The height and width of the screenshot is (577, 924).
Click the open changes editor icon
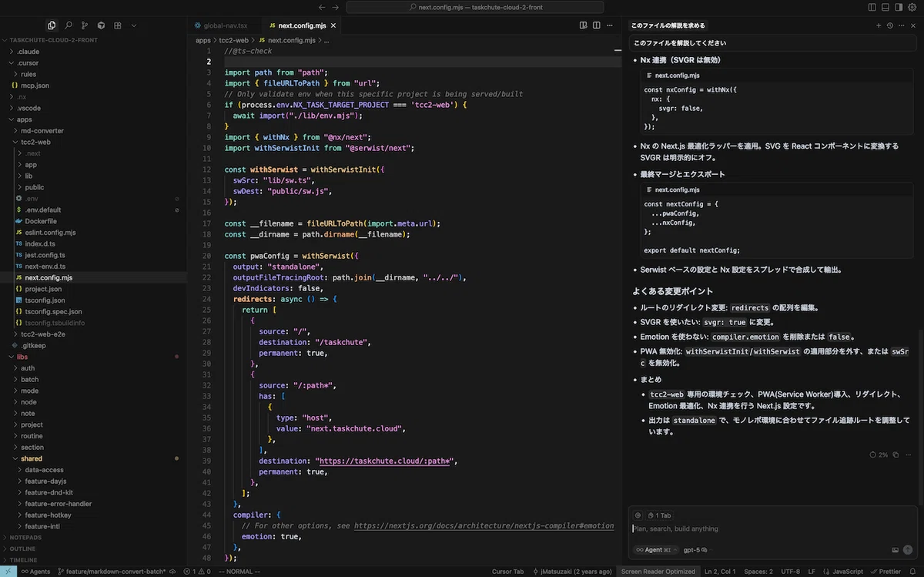coord(583,25)
